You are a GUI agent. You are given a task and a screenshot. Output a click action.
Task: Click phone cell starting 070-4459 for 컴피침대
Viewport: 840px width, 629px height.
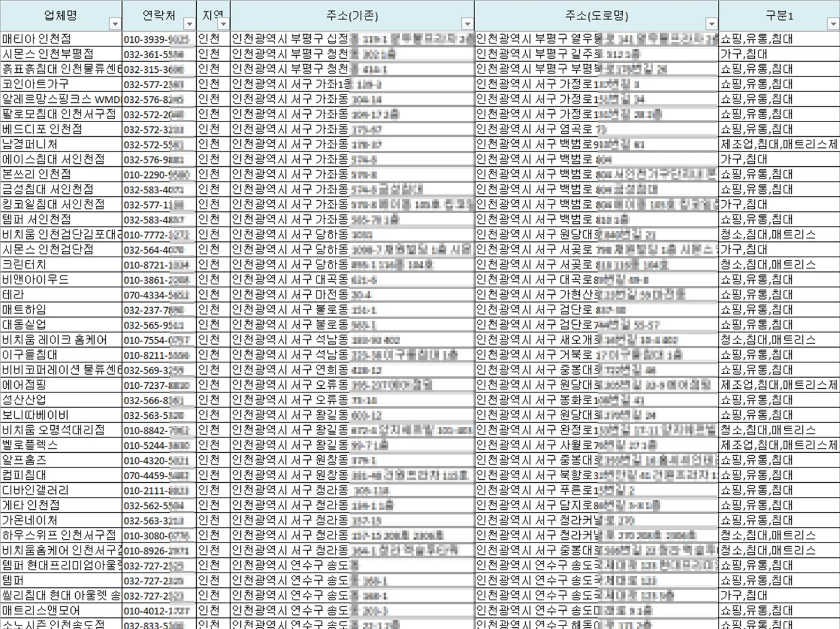pyautogui.click(x=159, y=475)
